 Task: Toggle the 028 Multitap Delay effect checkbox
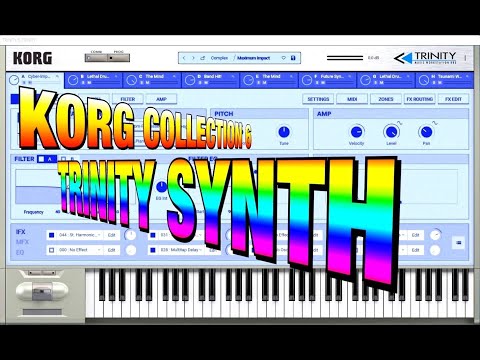(x=153, y=250)
